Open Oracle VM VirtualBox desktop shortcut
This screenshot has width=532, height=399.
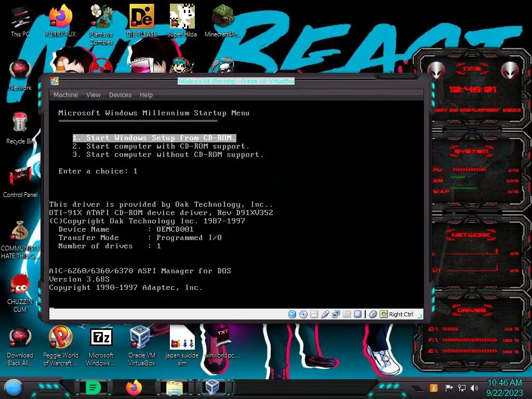[141, 347]
